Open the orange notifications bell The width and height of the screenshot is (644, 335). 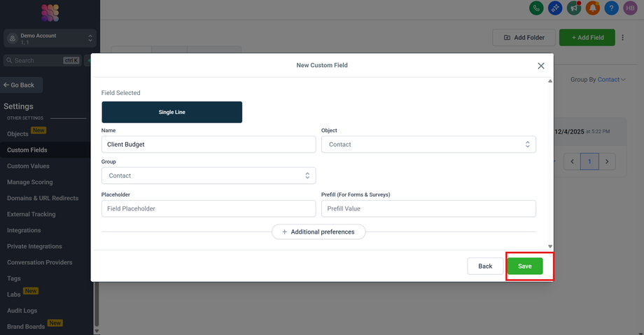[x=592, y=8]
